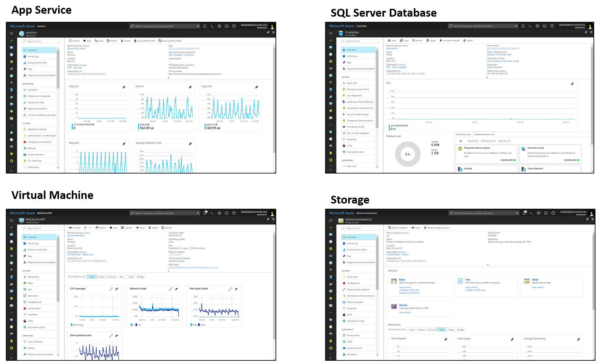601x364 pixels.
Task: Open the hamburger menu in Virtual Machine window
Action: coord(11,220)
